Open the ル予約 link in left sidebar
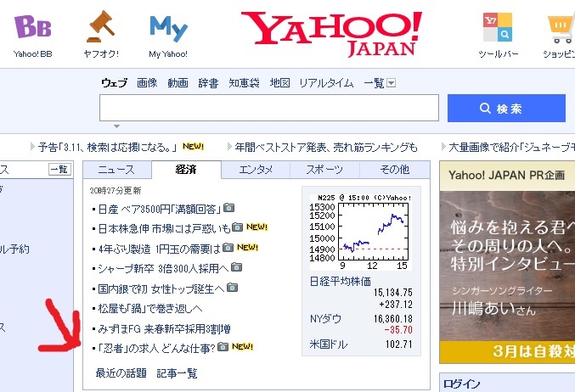The height and width of the screenshot is (392, 575). (x=14, y=249)
